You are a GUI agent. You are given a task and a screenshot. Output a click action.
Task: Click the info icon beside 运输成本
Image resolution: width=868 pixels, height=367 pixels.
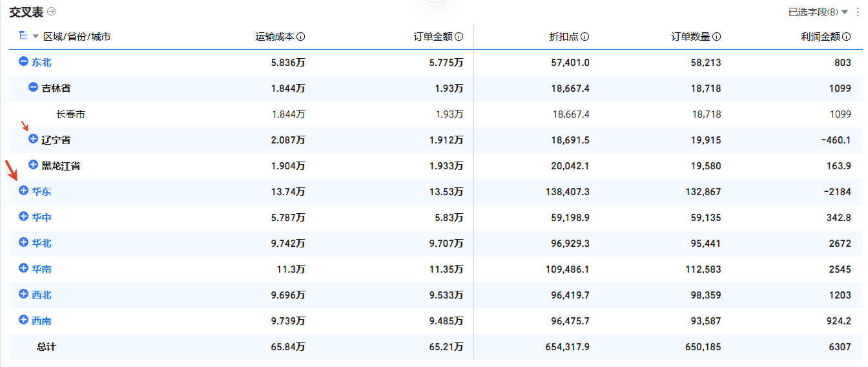coord(301,37)
